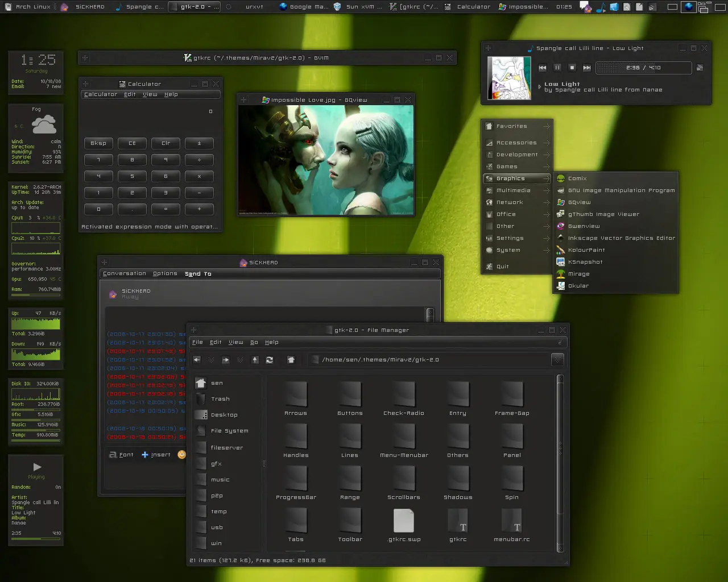The width and height of the screenshot is (728, 582).
Task: Click the reload icon in File Manager toolbar
Action: pos(270,360)
